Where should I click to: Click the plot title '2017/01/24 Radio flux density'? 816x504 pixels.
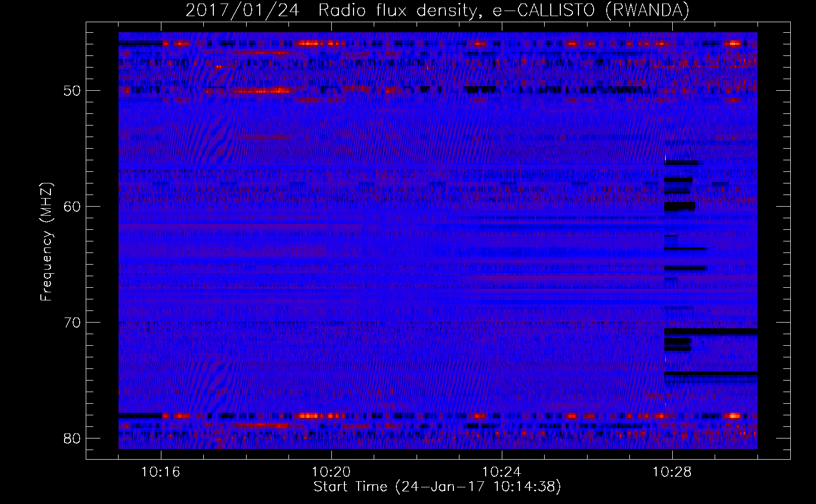tap(437, 10)
